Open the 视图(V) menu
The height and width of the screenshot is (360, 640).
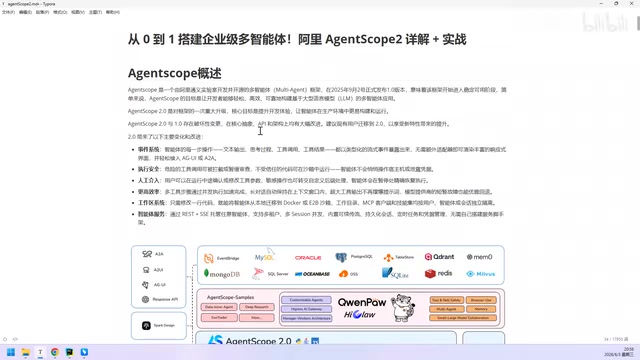click(78, 12)
